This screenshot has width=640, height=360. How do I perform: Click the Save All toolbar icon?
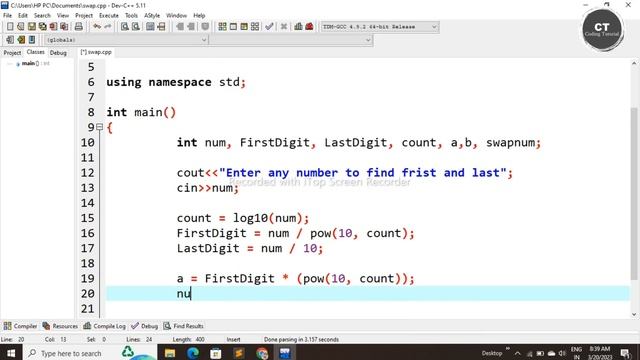[42, 27]
